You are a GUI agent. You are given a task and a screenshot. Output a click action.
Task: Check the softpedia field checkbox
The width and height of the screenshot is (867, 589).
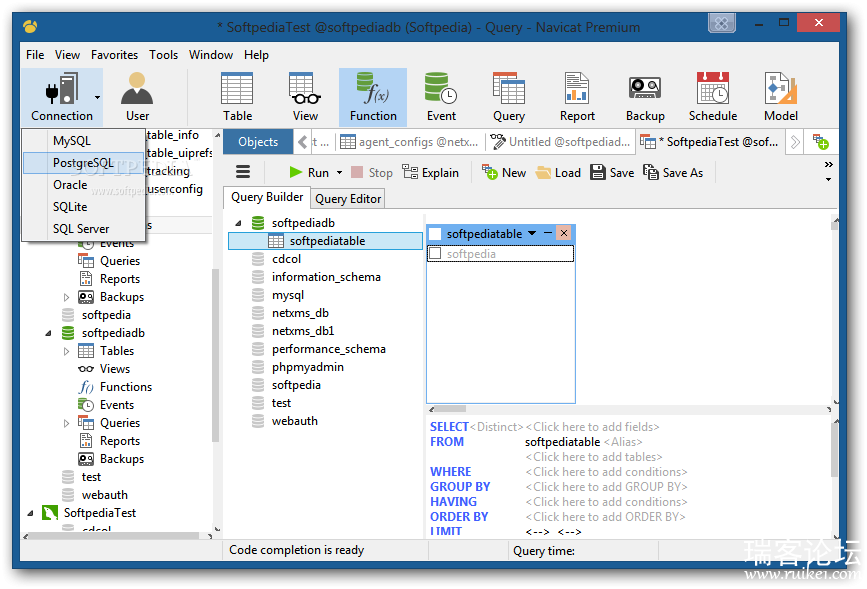point(435,253)
